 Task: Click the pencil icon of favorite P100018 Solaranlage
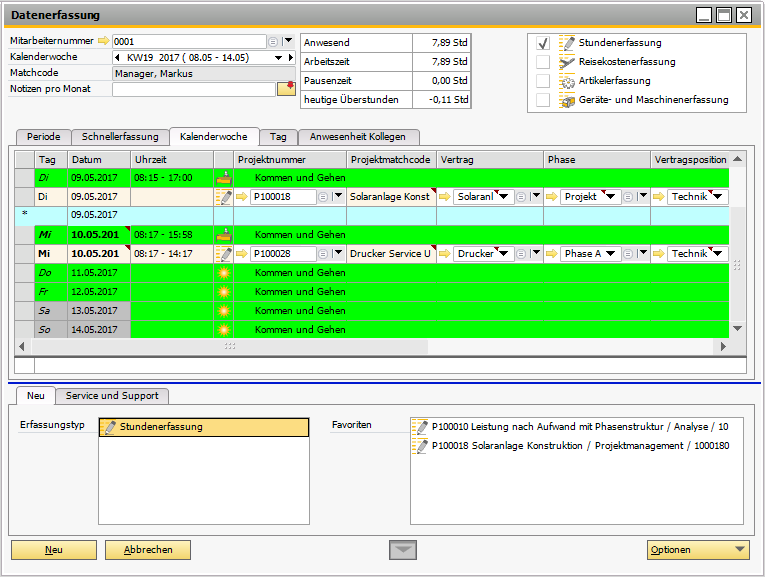click(421, 446)
